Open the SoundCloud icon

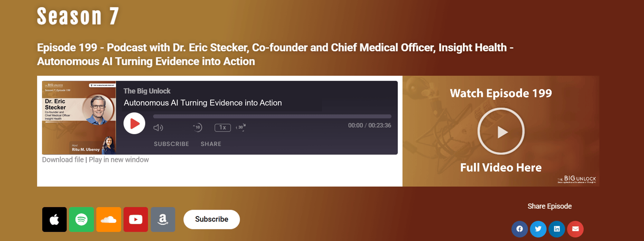pyautogui.click(x=109, y=219)
